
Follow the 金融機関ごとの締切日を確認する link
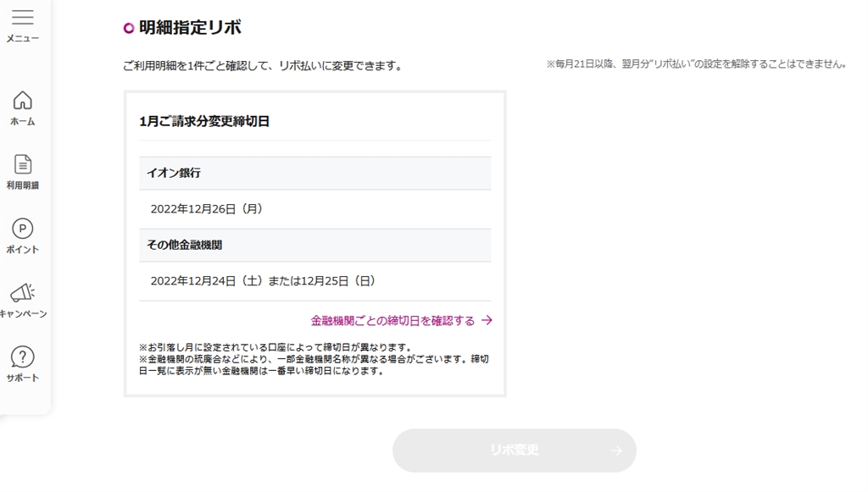(392, 321)
